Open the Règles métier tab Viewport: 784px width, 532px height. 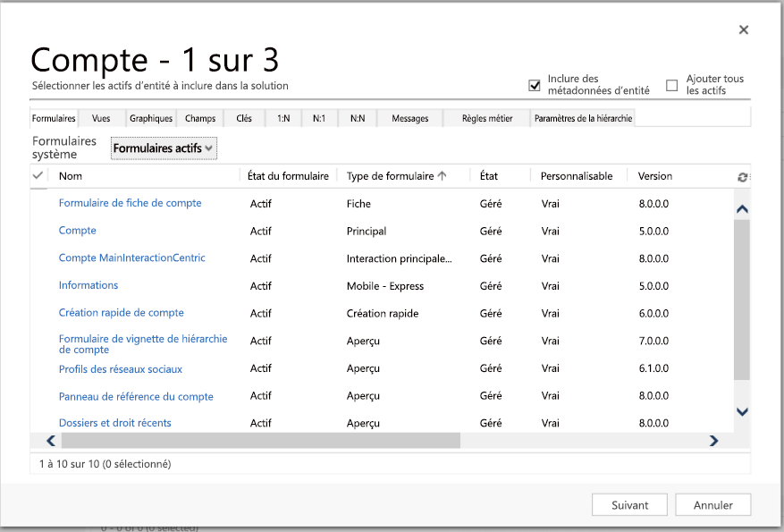[x=486, y=118]
